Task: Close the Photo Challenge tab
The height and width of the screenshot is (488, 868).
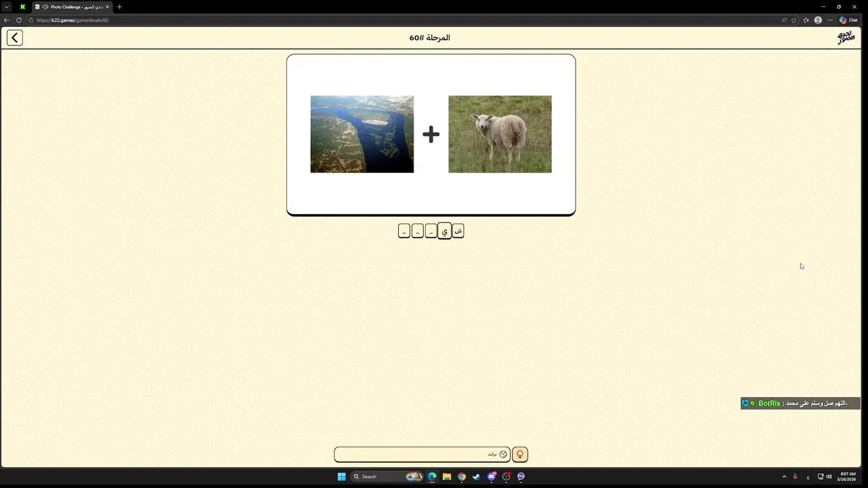Action: point(107,7)
